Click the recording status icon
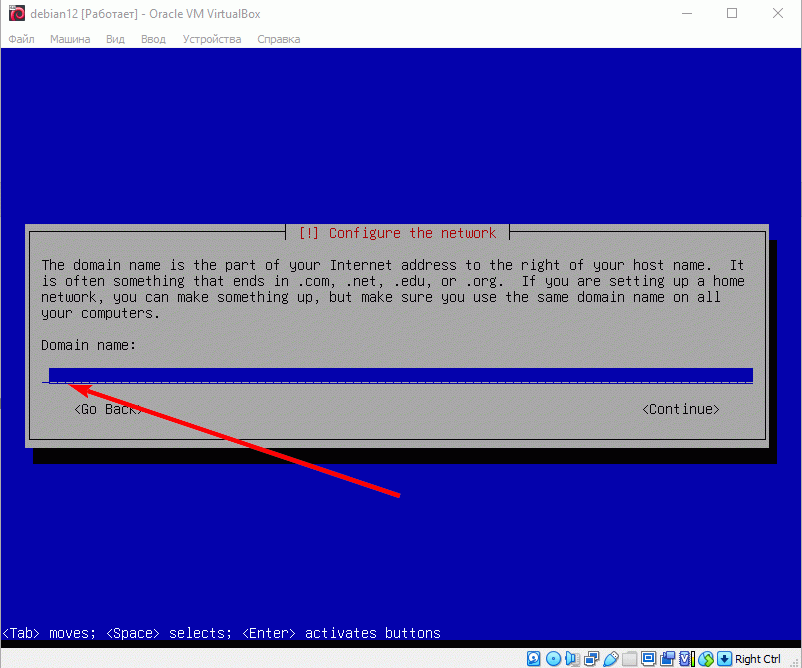The width and height of the screenshot is (802, 668). [667, 659]
